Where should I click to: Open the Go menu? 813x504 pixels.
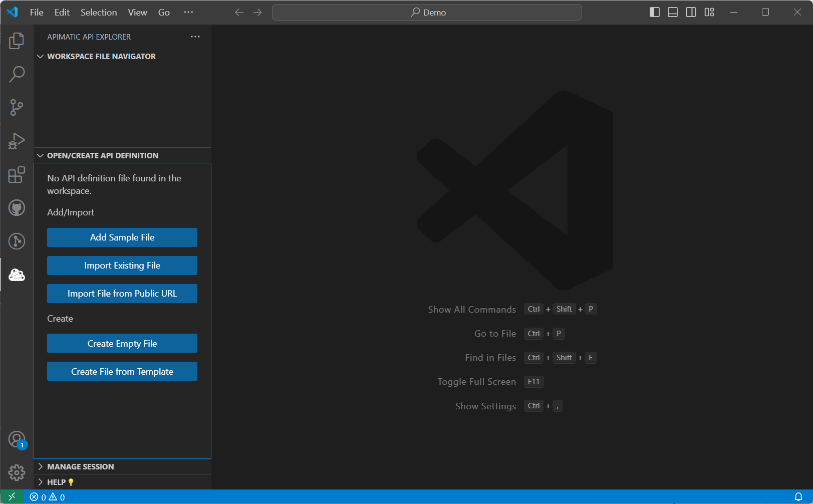click(x=164, y=13)
